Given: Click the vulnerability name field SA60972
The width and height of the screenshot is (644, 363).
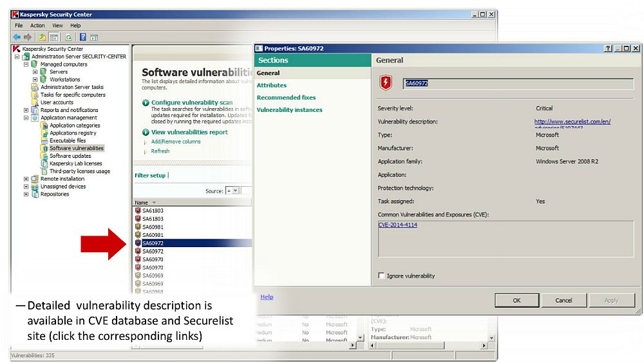Looking at the screenshot, I should 518,84.
